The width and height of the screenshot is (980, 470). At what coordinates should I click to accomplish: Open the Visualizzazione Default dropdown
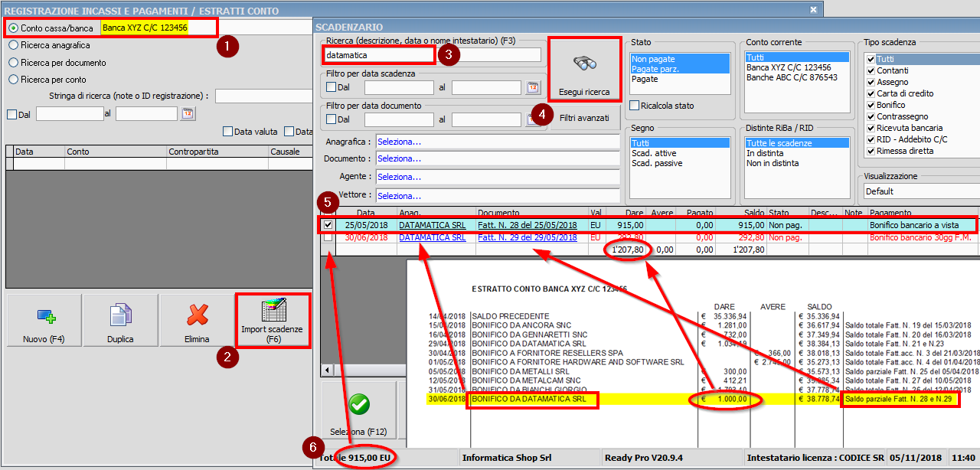tap(922, 191)
